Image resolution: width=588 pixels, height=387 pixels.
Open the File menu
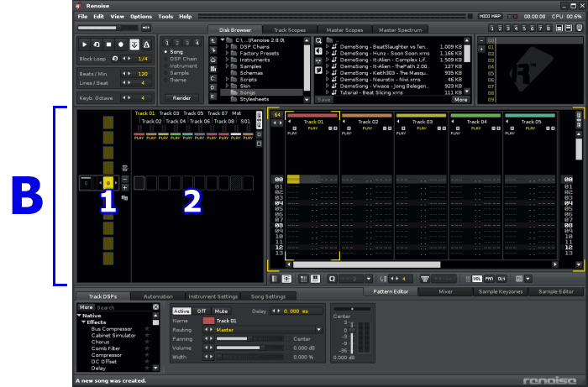(82, 17)
